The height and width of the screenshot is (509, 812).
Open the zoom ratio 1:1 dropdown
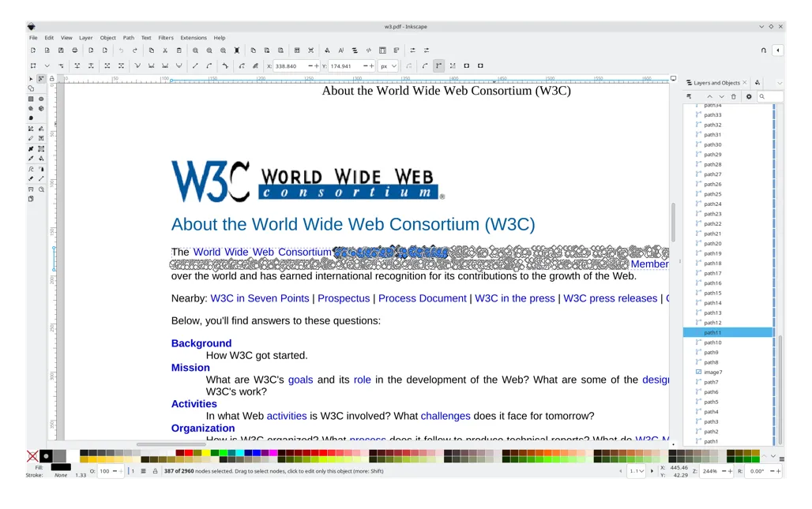click(636, 471)
